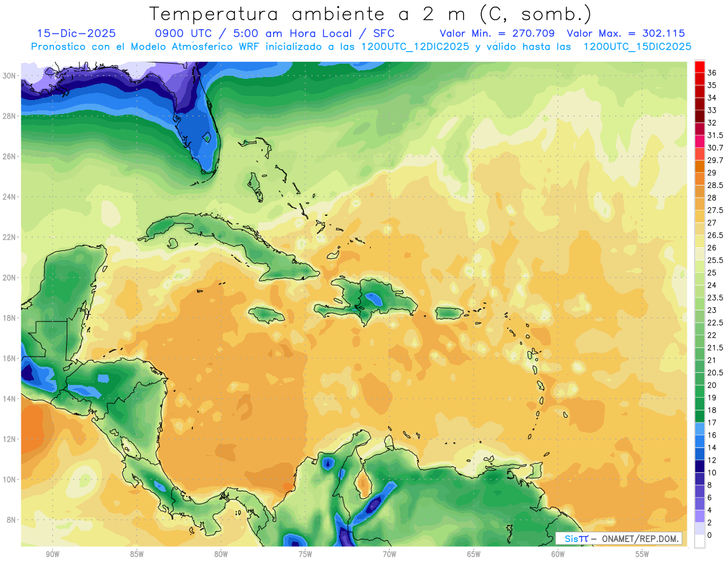Click the legend value "32"

(x=712, y=122)
